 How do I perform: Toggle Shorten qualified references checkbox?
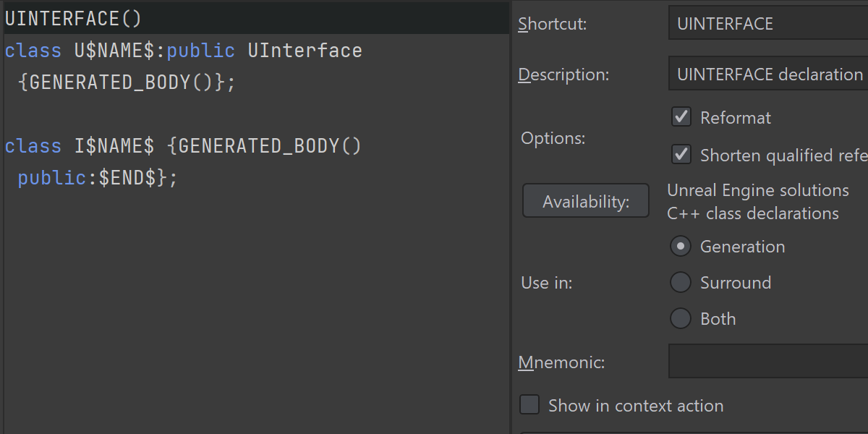tap(681, 155)
